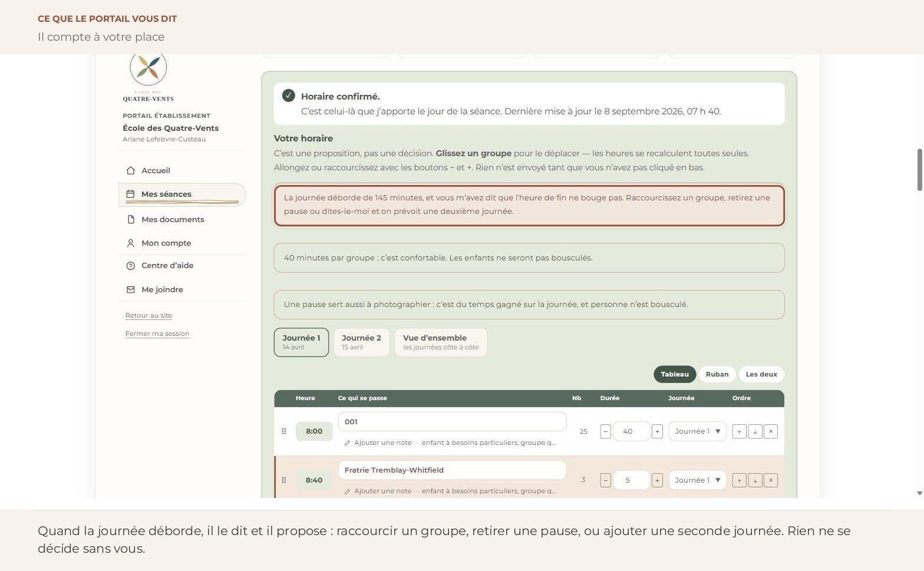Click the 8:40 time badge
Viewport: 924px width, 571px height.
(314, 480)
